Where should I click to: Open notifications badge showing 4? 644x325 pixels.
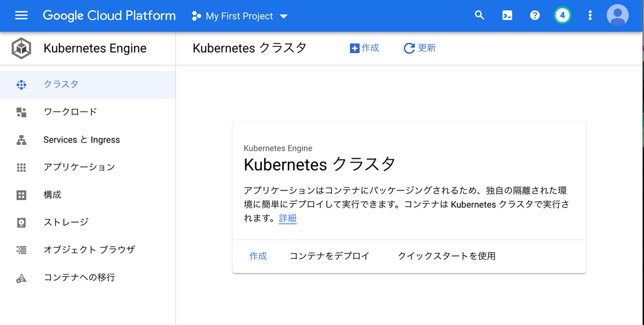tap(562, 16)
